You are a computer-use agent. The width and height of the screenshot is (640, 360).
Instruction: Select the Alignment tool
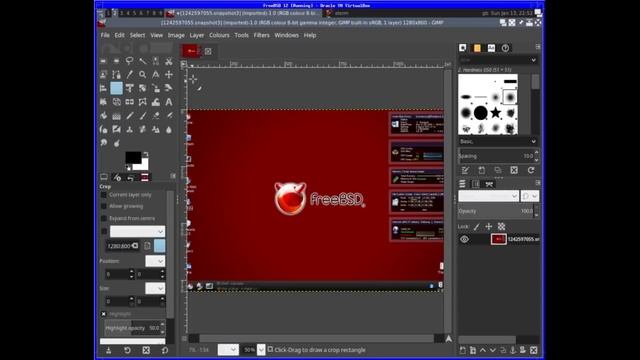click(x=103, y=88)
